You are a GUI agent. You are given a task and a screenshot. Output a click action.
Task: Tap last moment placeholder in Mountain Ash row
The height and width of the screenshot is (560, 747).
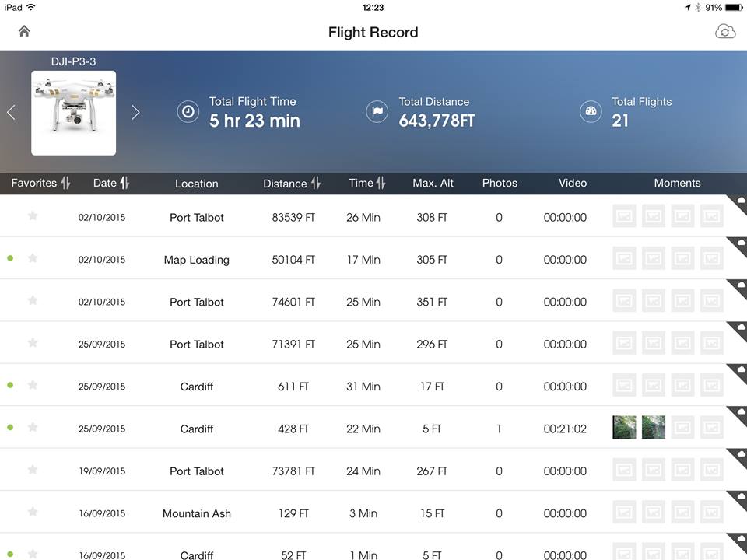(712, 512)
